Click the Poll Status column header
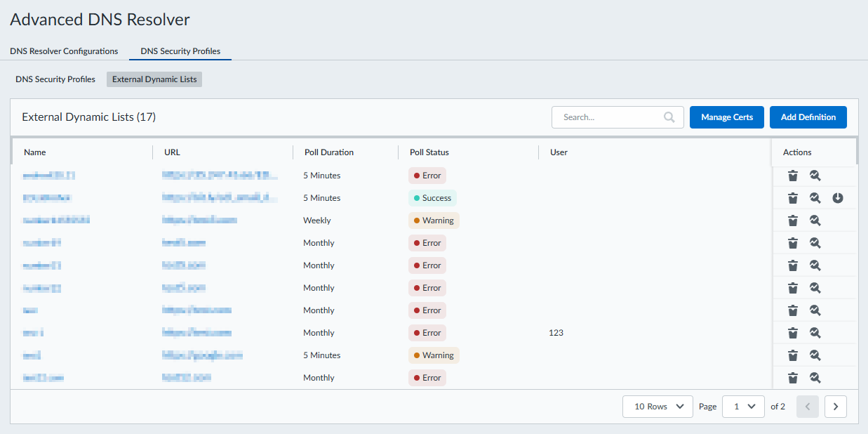The image size is (868, 434). [429, 152]
